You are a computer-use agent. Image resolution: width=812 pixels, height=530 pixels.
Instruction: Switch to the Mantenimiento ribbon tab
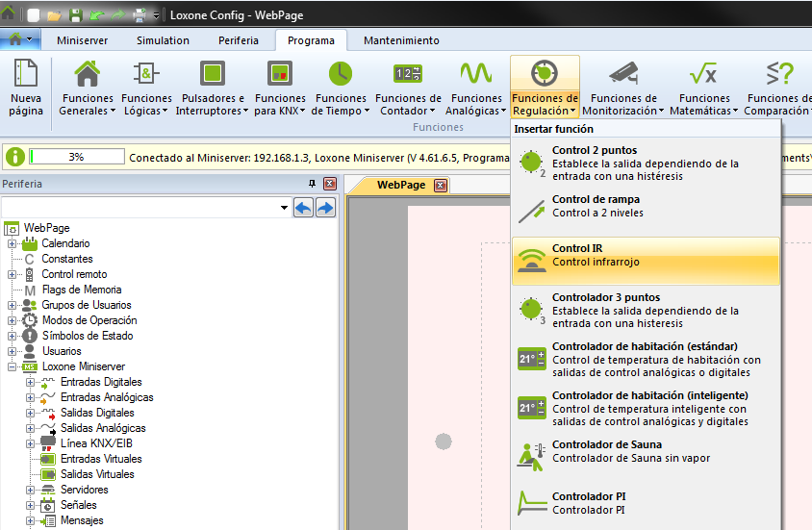(x=401, y=40)
